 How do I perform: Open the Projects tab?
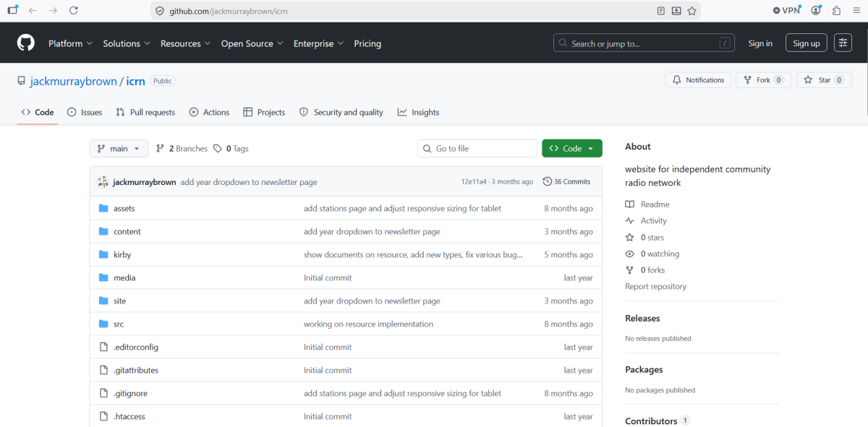[x=264, y=113]
